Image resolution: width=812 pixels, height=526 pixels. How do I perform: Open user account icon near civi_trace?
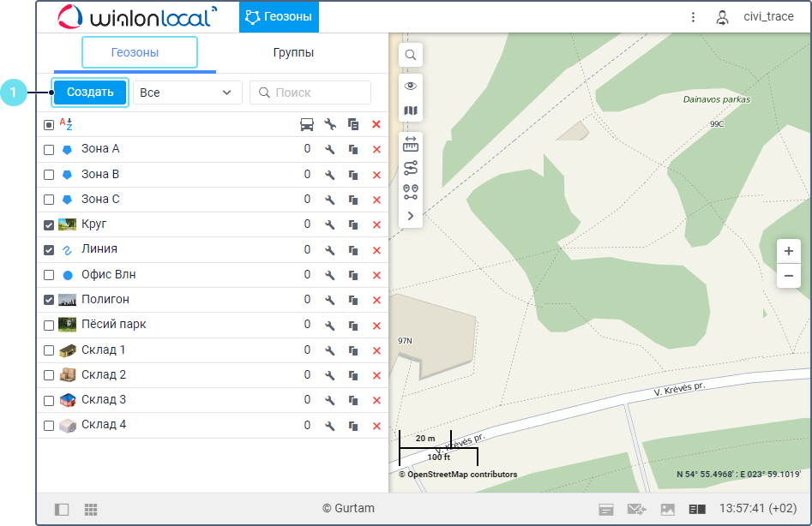point(722,17)
